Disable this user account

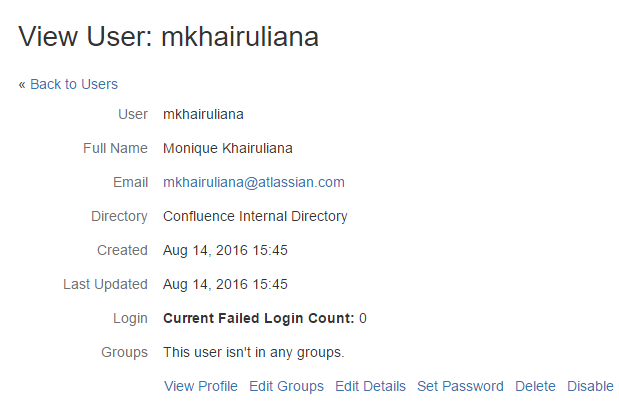point(590,386)
